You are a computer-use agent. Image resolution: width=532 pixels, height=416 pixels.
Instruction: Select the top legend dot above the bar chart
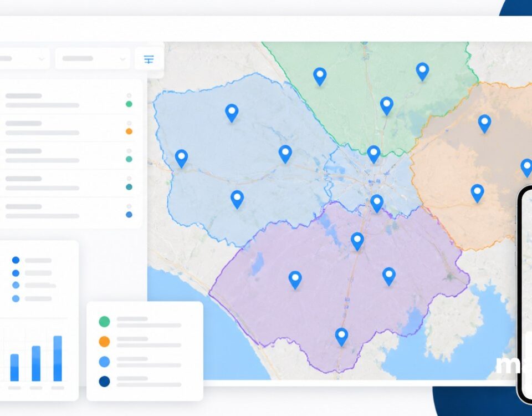click(x=16, y=260)
